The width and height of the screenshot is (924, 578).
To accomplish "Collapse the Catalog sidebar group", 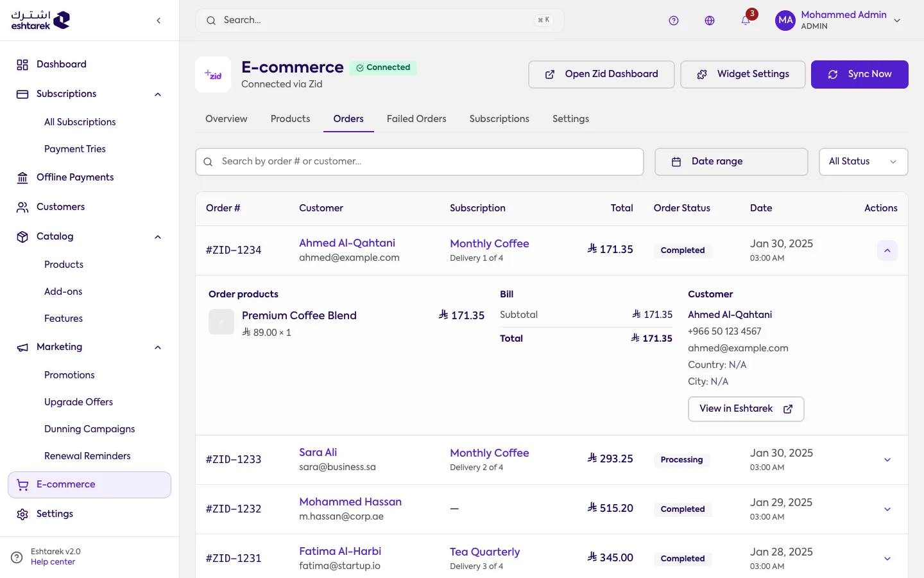I will coord(158,237).
